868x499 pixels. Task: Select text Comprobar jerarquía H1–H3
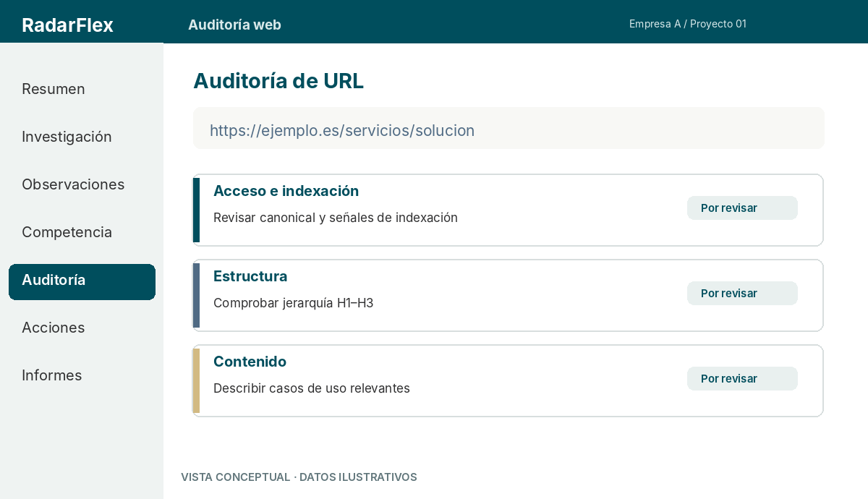click(293, 303)
